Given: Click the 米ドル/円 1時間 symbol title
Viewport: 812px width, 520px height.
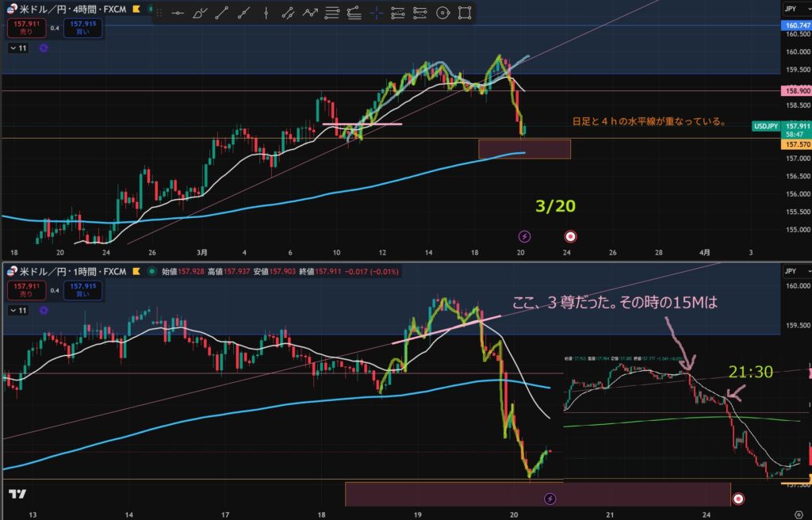Looking at the screenshot, I should point(65,271).
